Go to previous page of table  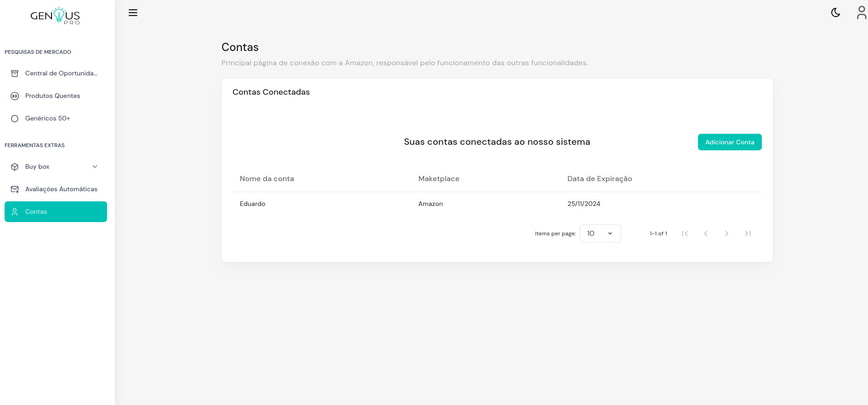pyautogui.click(x=706, y=234)
